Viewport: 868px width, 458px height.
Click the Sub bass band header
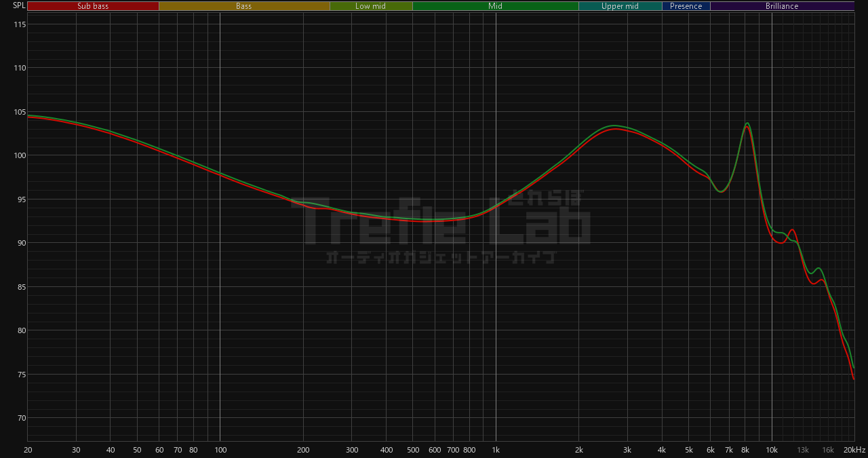pos(92,5)
